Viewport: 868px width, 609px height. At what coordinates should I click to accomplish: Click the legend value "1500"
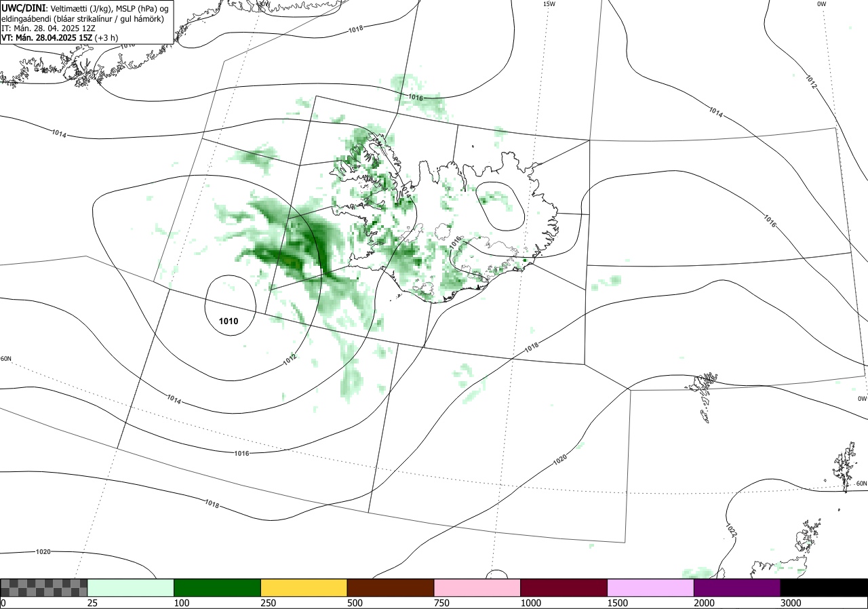(x=618, y=603)
